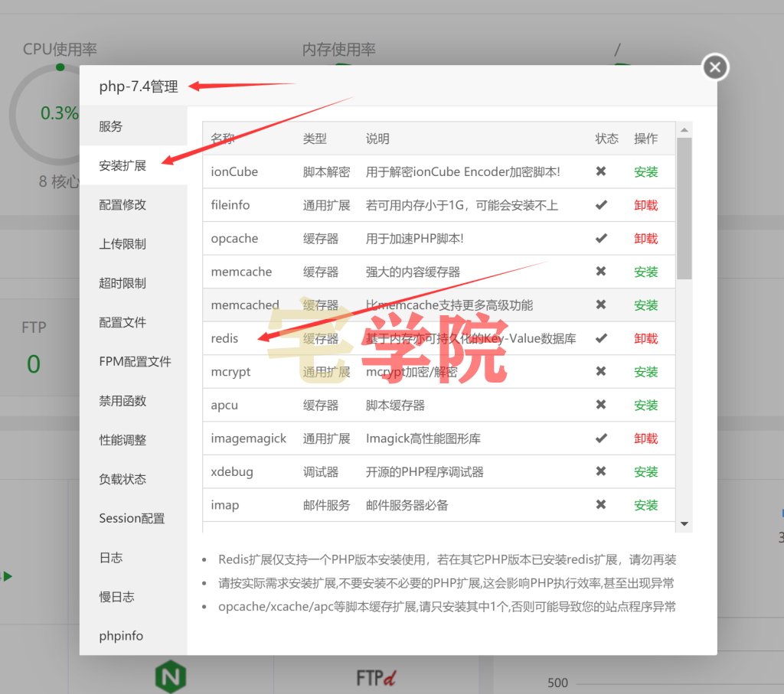Screen dimensions: 784x694
Task: Click the 状态 column header
Action: pos(606,138)
